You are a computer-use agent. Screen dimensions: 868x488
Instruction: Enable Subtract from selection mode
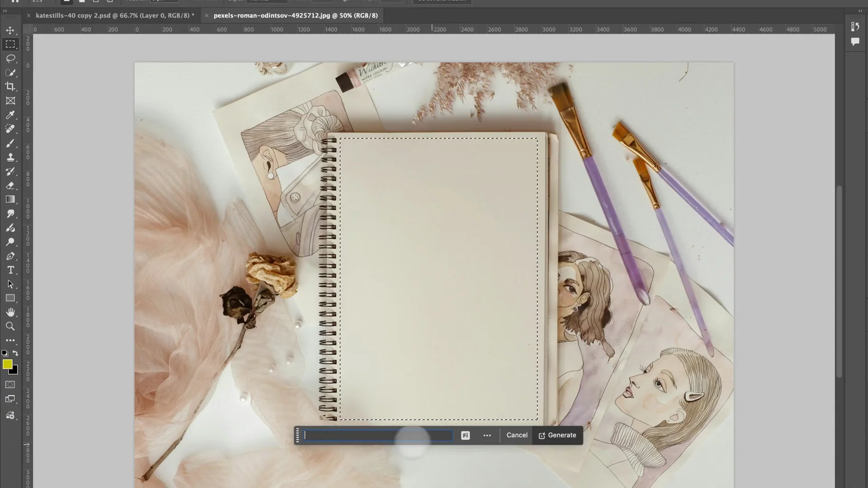[95, 1]
